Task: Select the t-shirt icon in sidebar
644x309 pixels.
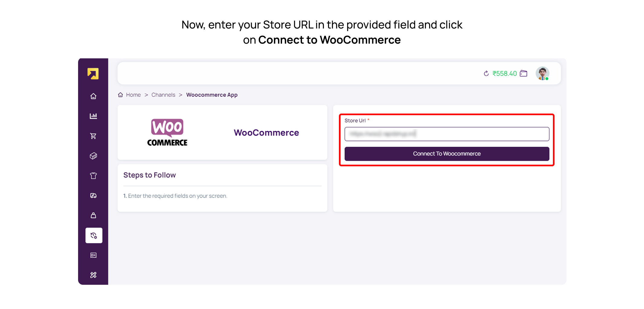Action: pyautogui.click(x=93, y=176)
